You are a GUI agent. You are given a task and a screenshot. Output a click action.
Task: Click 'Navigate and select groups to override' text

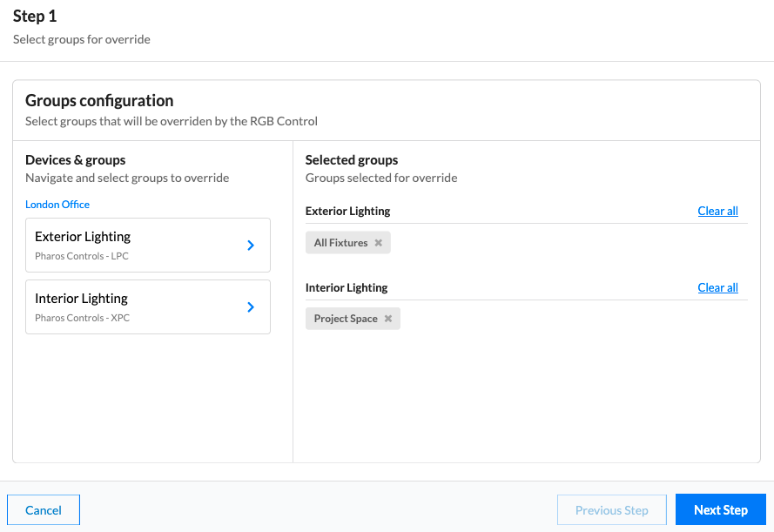[x=127, y=178]
